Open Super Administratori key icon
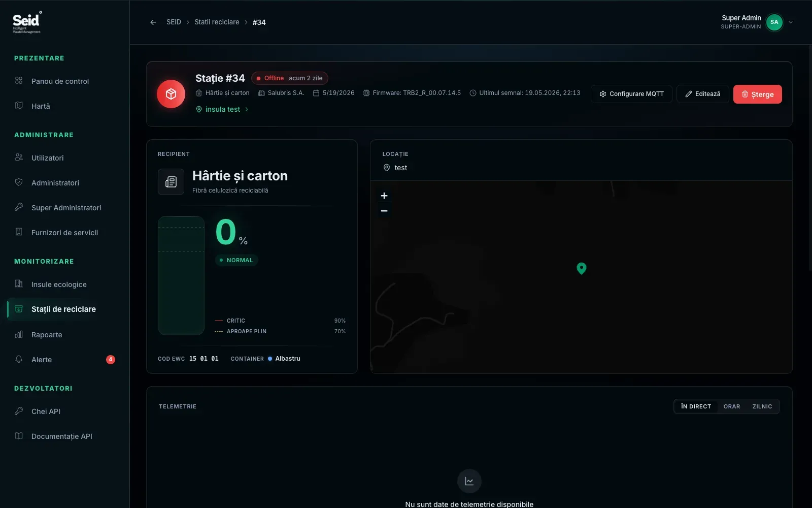 pos(19,207)
